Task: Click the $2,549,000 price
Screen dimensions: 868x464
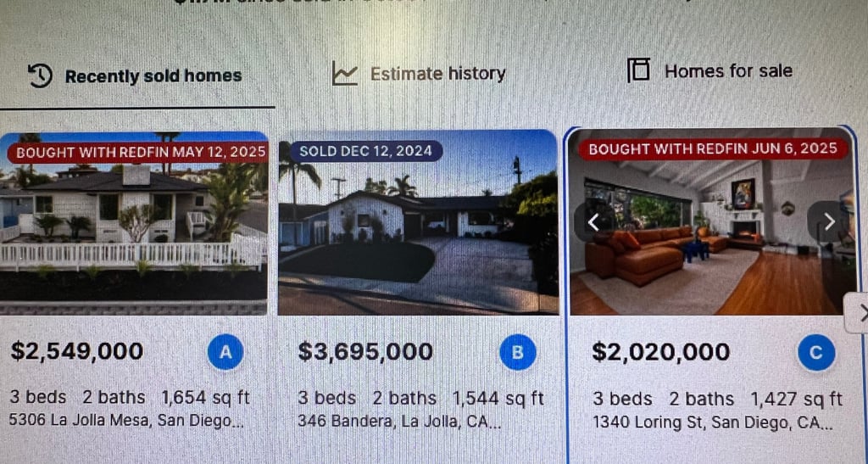Action: [77, 351]
